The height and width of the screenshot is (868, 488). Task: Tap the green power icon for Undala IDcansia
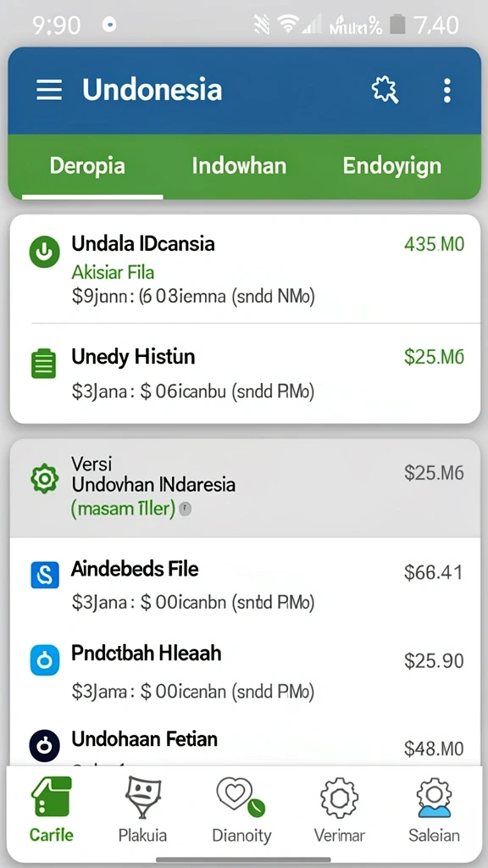tap(44, 252)
